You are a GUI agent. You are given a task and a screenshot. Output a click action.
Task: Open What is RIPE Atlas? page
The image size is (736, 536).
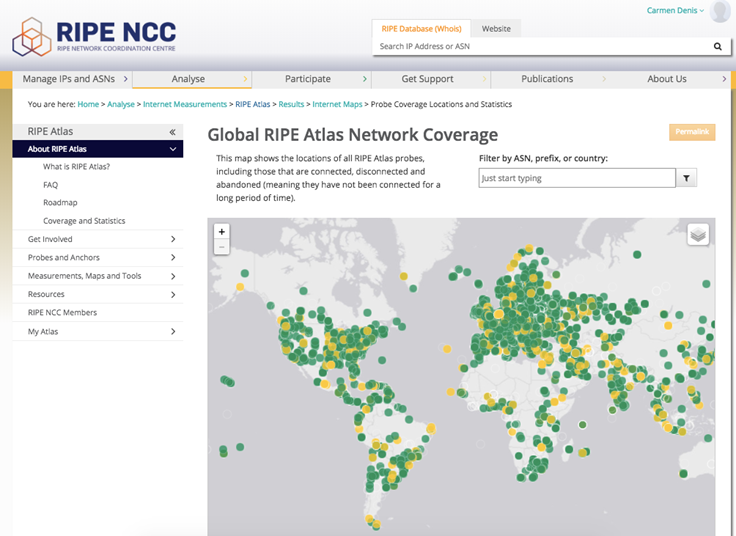click(77, 167)
